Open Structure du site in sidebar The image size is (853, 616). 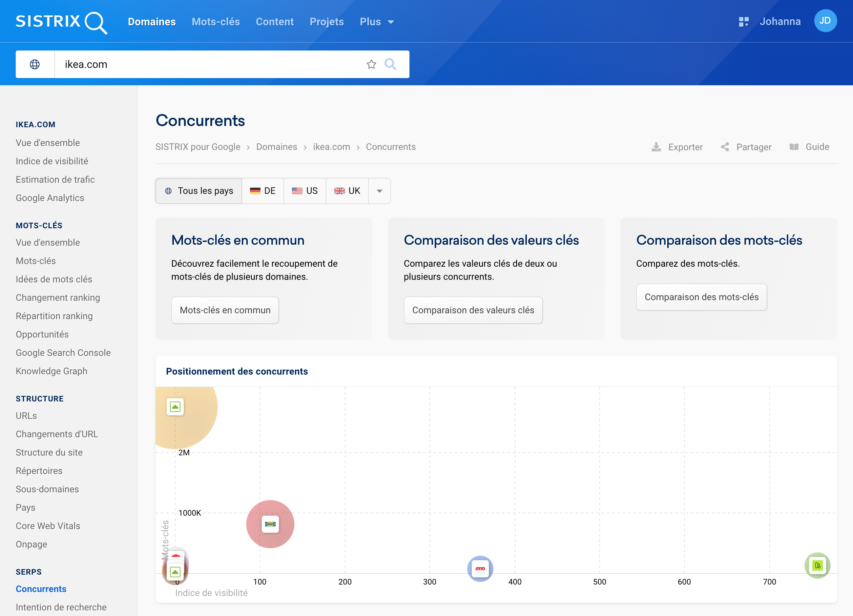pyautogui.click(x=49, y=453)
